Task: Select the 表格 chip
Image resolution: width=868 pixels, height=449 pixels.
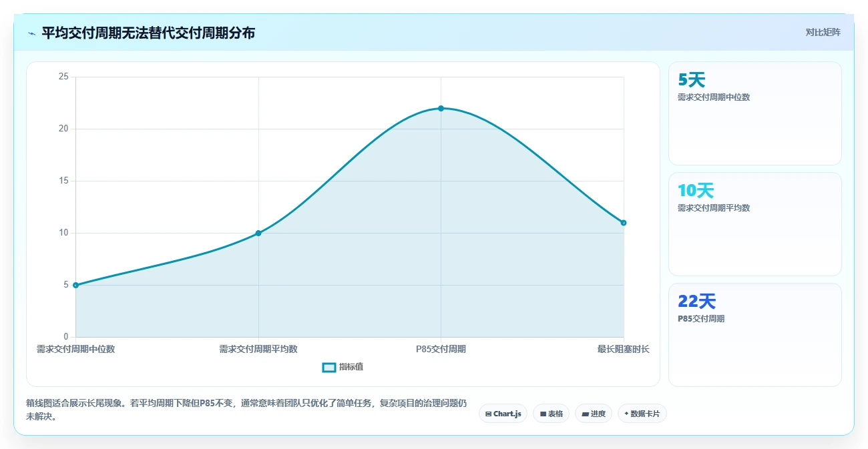Action: pos(551,414)
